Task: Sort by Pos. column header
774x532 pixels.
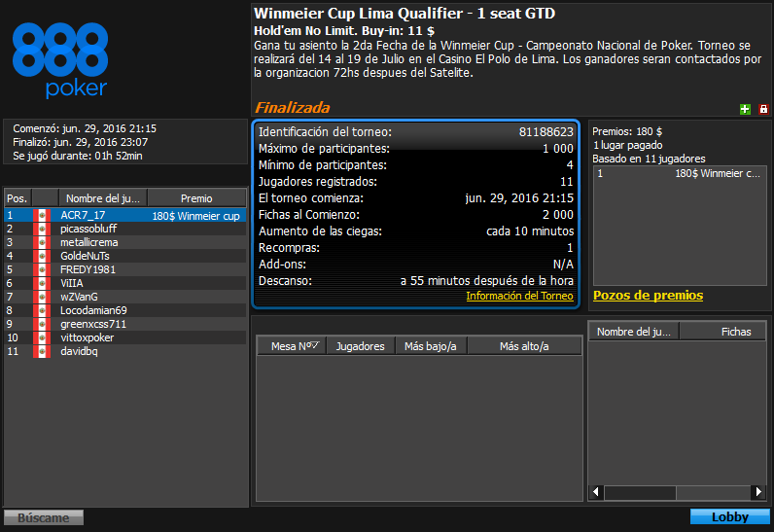Action: tap(18, 198)
